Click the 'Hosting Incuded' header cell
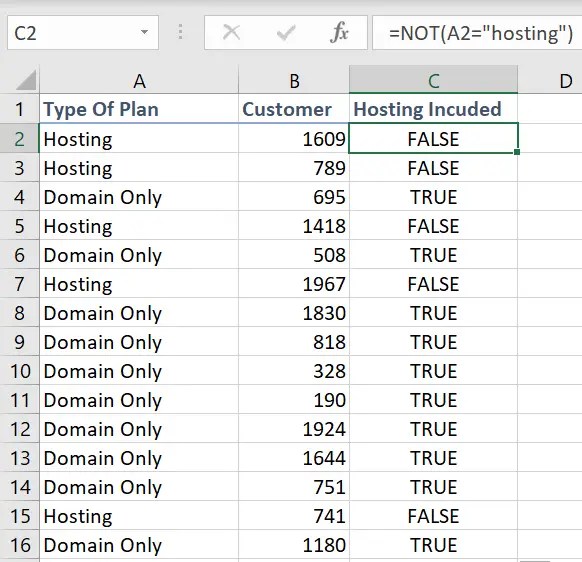The image size is (582, 562). coord(433,109)
